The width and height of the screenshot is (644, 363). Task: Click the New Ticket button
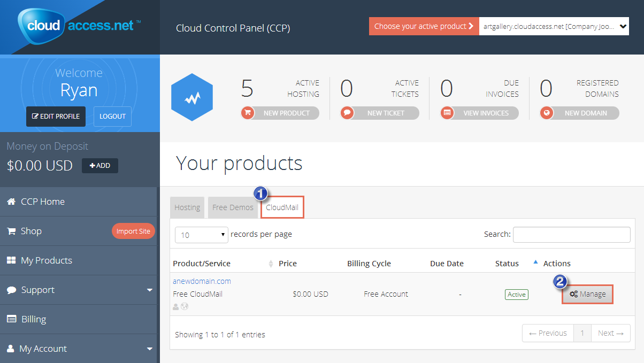click(x=380, y=113)
